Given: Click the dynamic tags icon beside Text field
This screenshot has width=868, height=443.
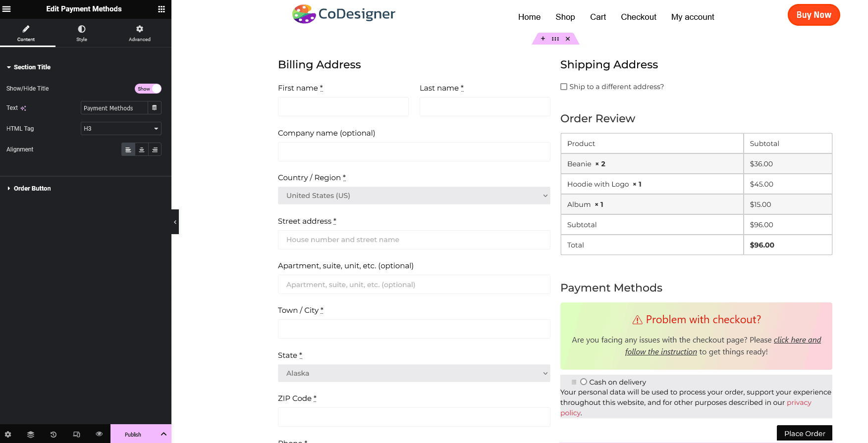Looking at the screenshot, I should coord(155,108).
